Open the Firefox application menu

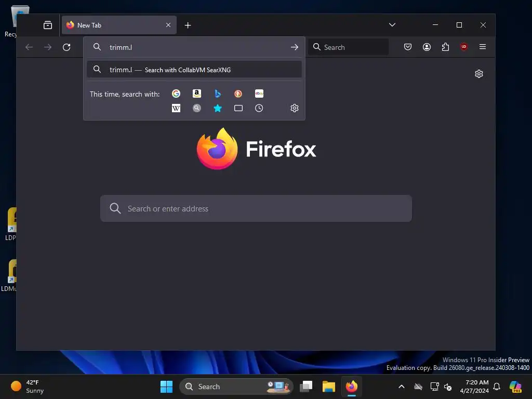pyautogui.click(x=483, y=47)
